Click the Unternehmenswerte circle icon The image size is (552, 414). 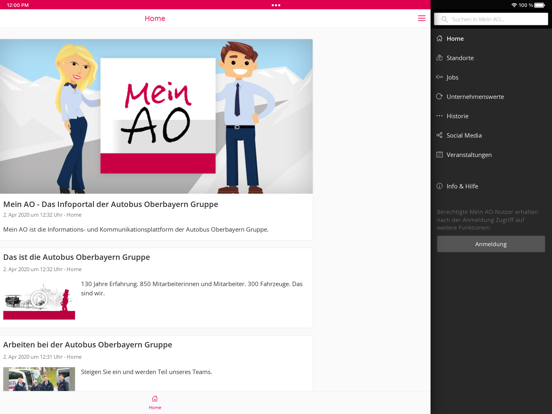point(439,96)
